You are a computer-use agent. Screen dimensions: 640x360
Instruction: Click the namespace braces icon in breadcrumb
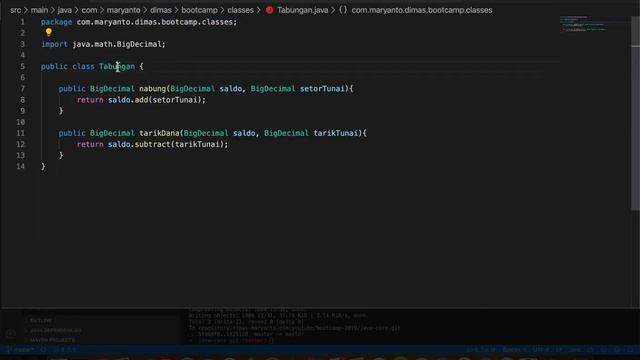click(343, 10)
